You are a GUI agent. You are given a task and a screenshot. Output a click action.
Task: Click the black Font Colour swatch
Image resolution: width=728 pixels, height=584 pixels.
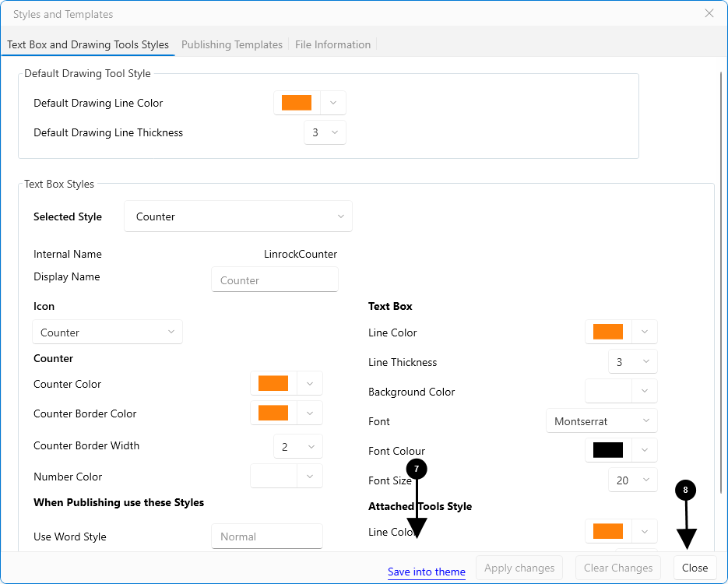[x=608, y=451]
